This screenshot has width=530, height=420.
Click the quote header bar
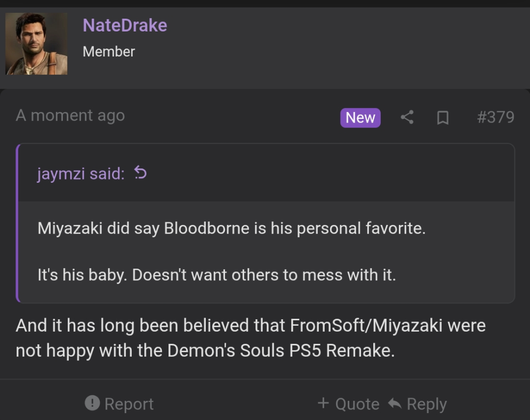point(320,173)
